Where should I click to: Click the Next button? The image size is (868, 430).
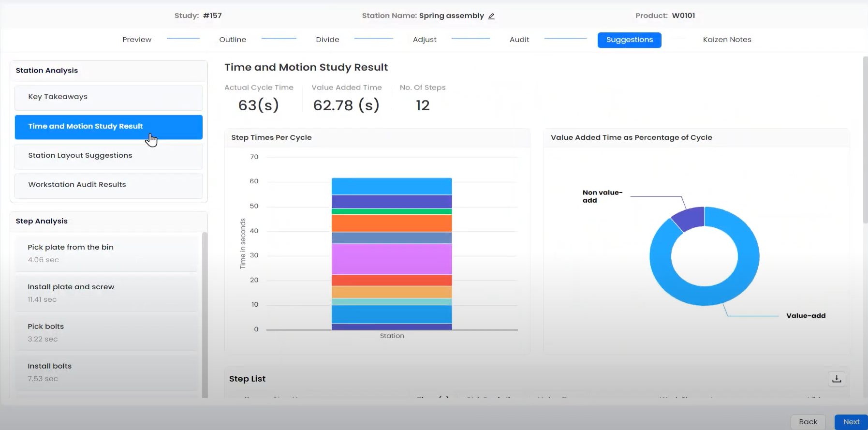(851, 422)
